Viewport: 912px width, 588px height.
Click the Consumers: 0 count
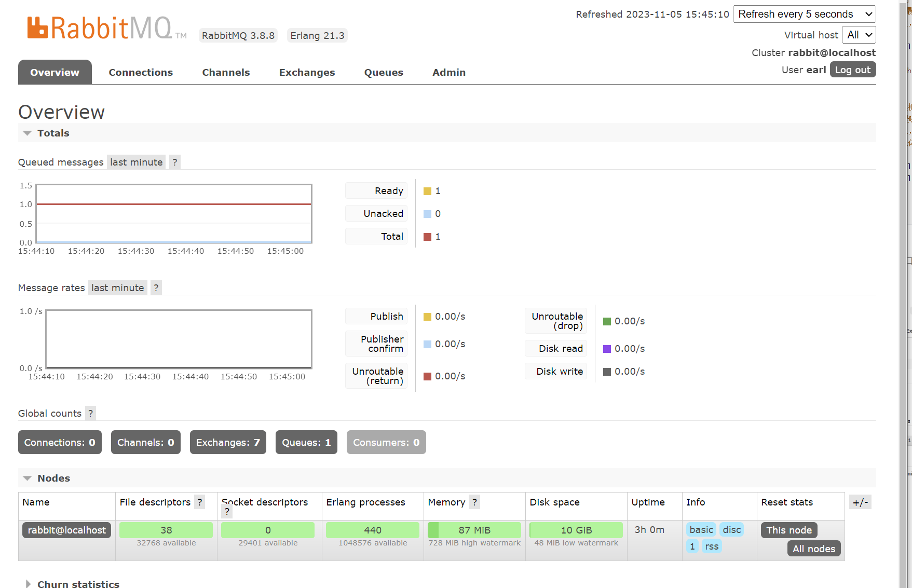coord(386,442)
